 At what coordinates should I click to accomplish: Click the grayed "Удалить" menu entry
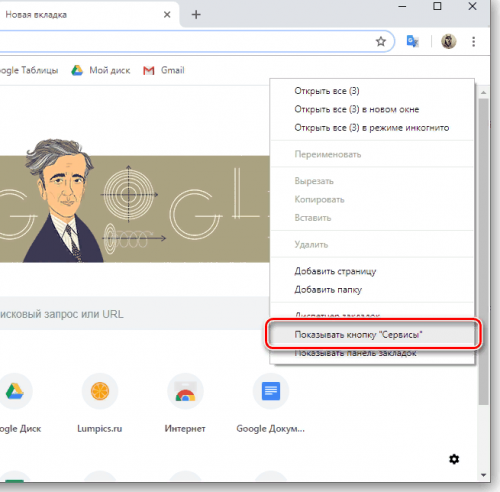[372, 244]
